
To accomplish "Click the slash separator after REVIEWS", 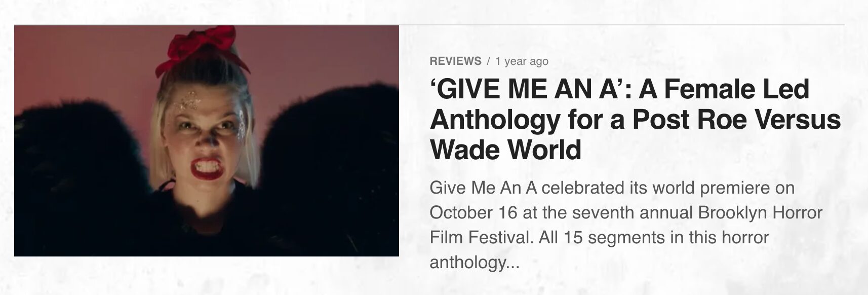I will [x=488, y=61].
